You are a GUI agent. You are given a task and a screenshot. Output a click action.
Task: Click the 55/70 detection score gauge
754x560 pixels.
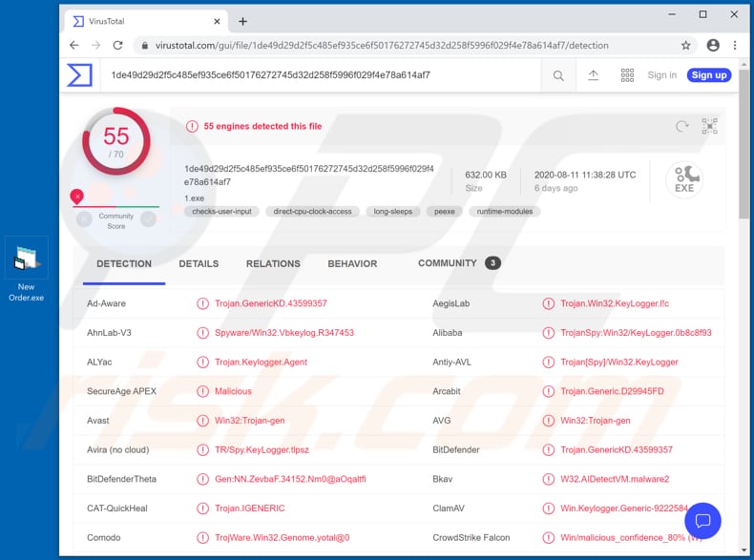[115, 141]
